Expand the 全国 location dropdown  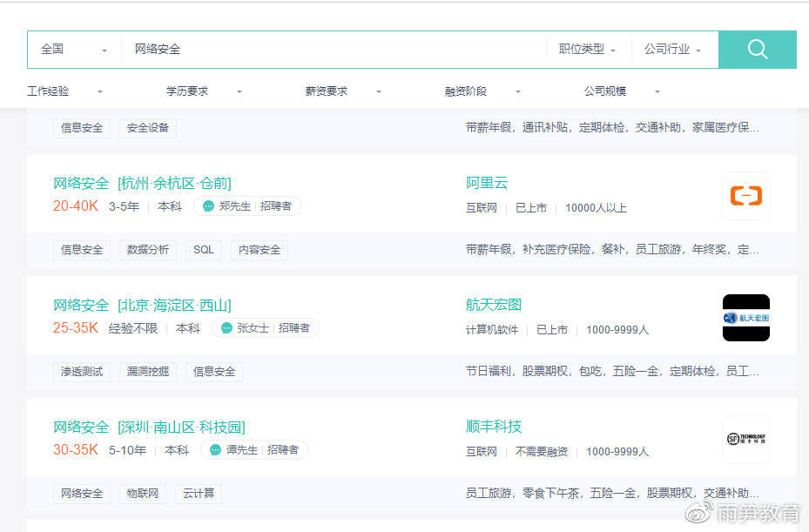[74, 50]
